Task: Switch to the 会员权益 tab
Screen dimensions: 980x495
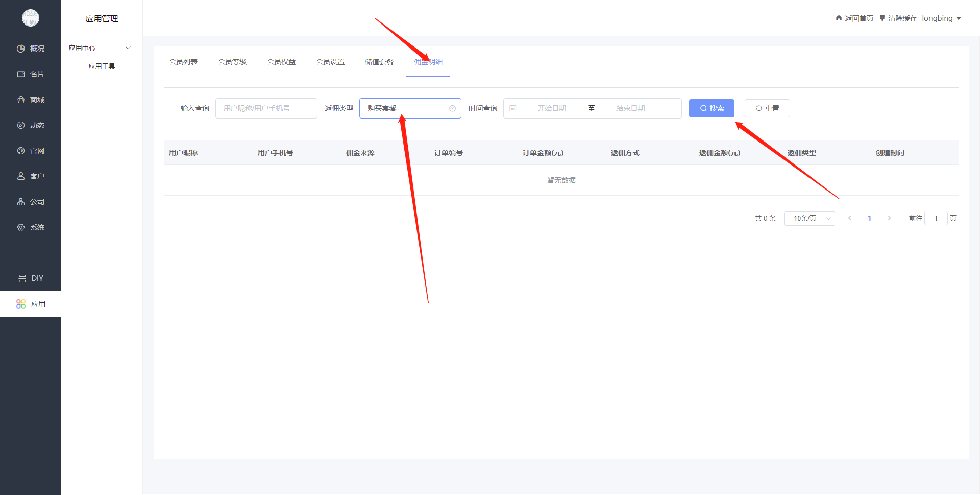Action: pyautogui.click(x=281, y=62)
